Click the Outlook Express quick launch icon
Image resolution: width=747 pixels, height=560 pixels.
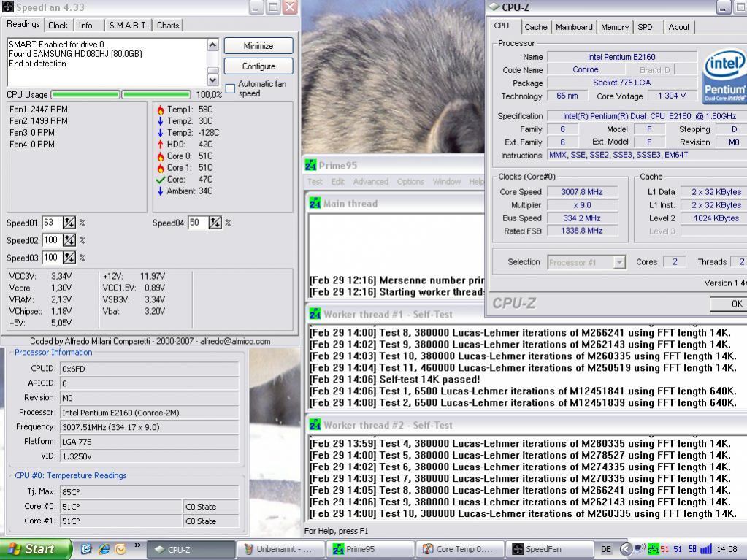pos(120,549)
